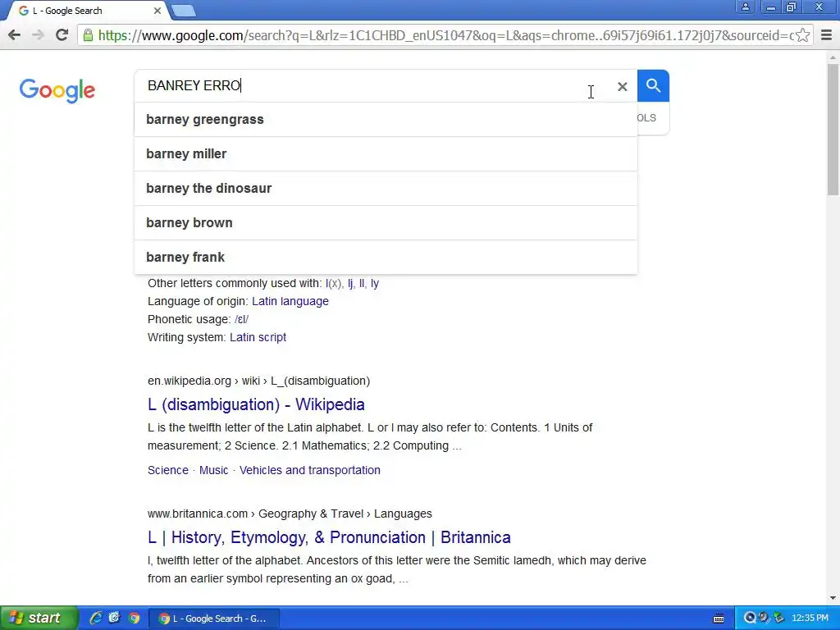Open the 'Science' sitelink
840x630 pixels.
point(168,470)
